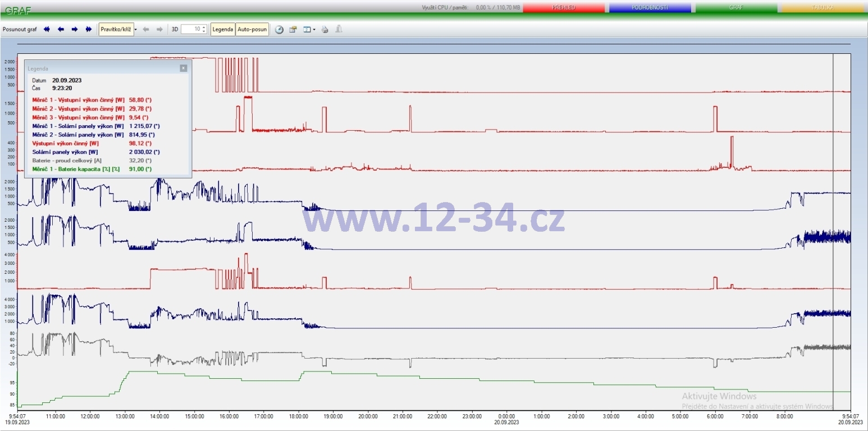Click the clock icon in the toolbar

pos(279,29)
